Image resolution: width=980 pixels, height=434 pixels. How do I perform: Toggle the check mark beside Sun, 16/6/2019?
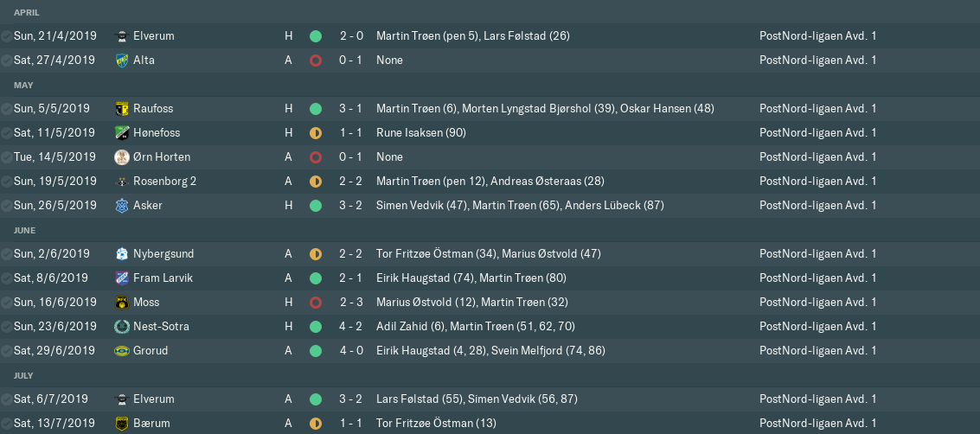pyautogui.click(x=7, y=303)
